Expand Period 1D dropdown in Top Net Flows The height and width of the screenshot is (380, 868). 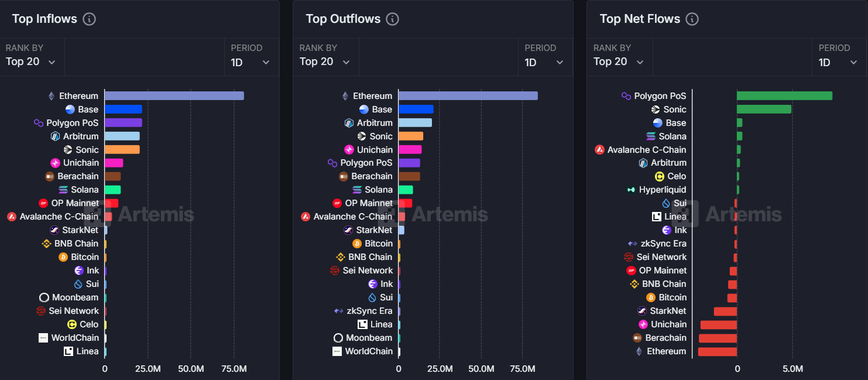(x=839, y=55)
